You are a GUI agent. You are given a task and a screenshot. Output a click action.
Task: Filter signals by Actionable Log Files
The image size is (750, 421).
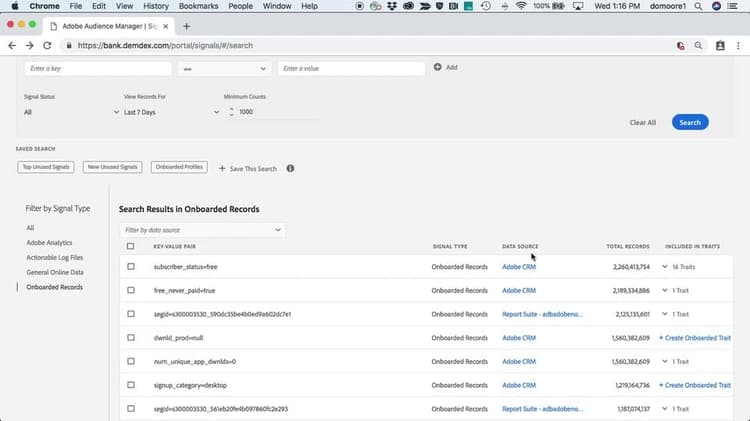click(55, 257)
